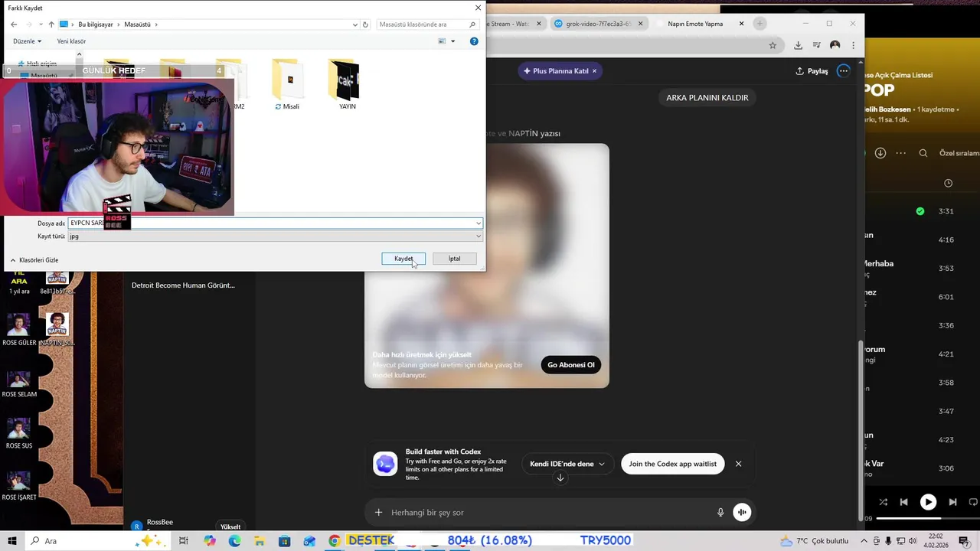This screenshot has height=551, width=980.
Task: Bookmark page with the star icon
Action: point(773,45)
